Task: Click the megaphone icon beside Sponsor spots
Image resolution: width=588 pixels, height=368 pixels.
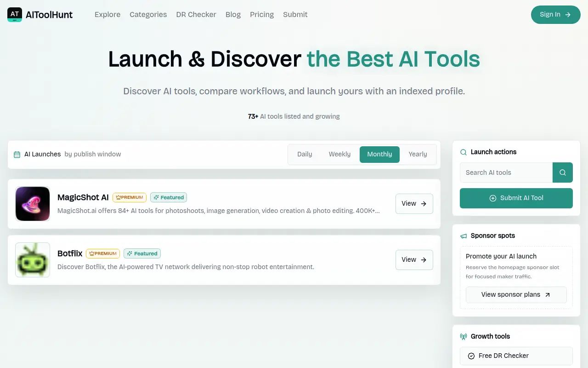Action: (x=464, y=236)
